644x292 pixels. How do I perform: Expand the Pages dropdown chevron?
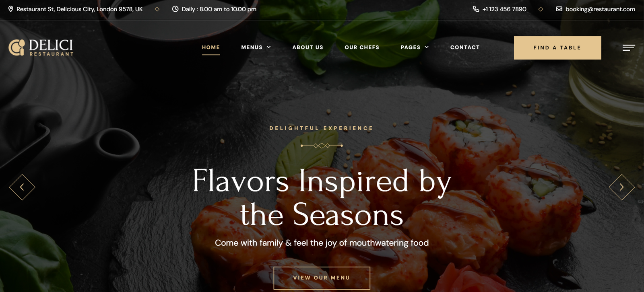(x=427, y=47)
